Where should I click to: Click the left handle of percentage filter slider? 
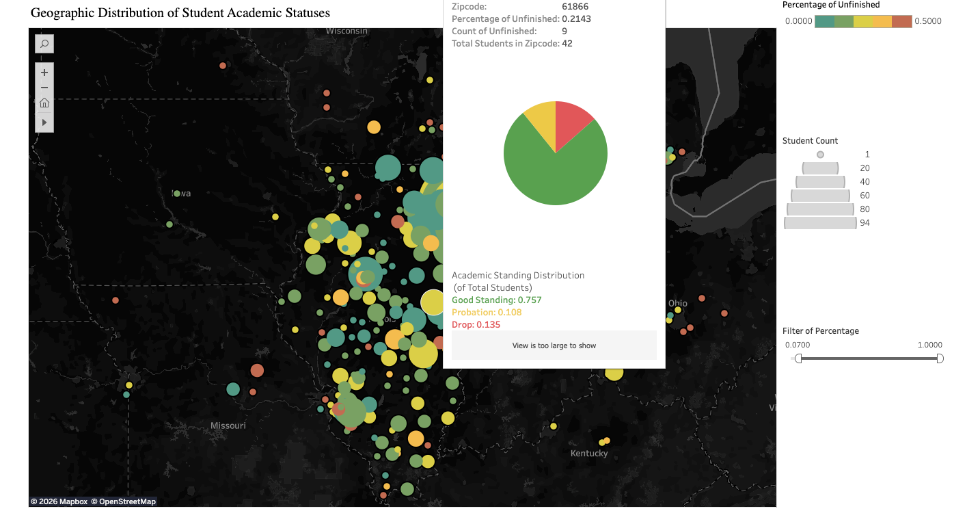pos(798,358)
